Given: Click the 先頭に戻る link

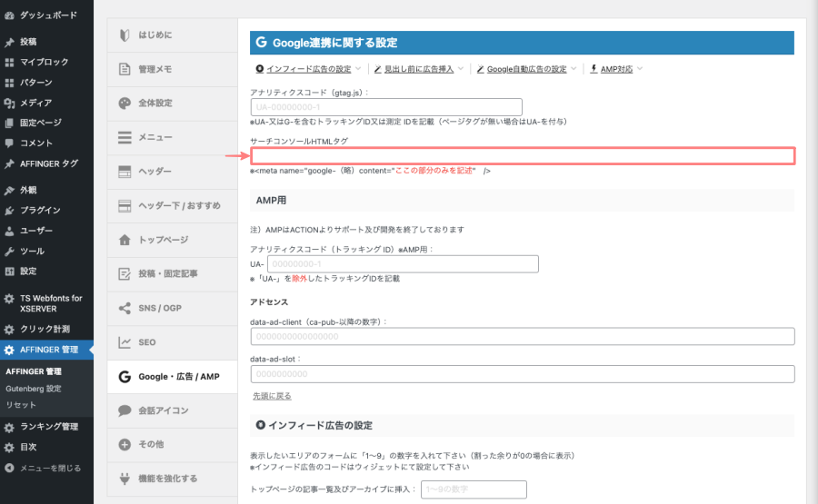Looking at the screenshot, I should (x=272, y=396).
